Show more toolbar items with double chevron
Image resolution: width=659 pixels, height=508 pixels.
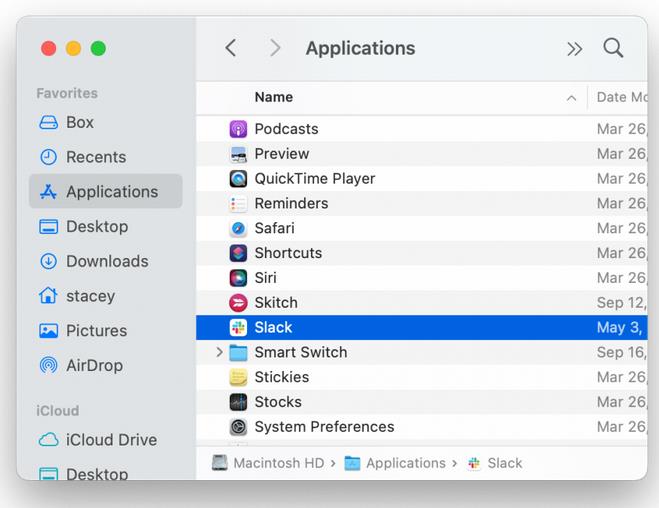[575, 49]
